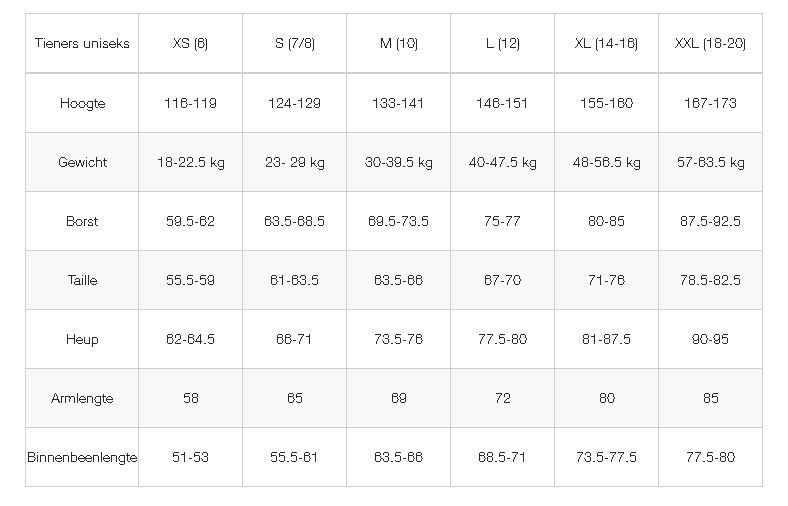Viewport: 788px width, 506px height.
Task: Click the M (10) size header
Action: [x=399, y=43]
